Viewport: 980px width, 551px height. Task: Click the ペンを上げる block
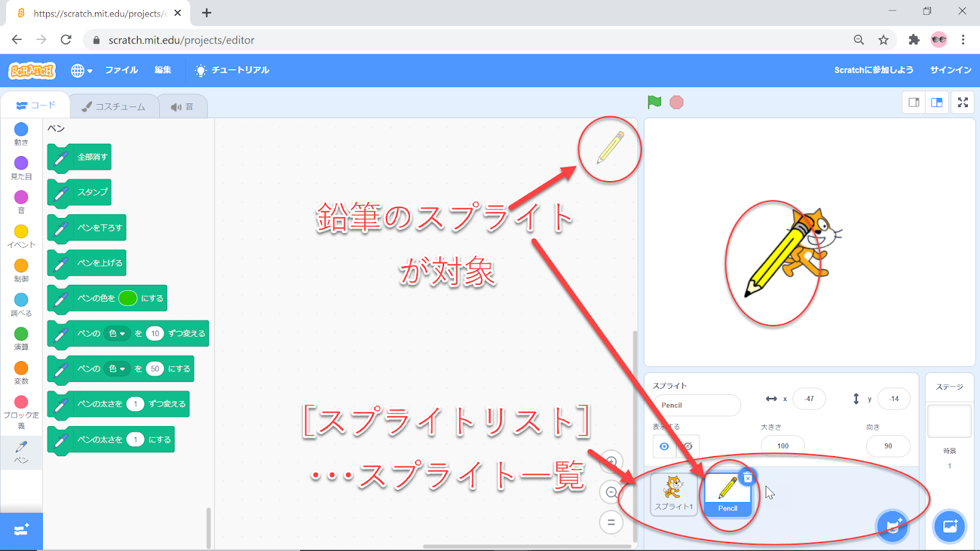coord(86,264)
